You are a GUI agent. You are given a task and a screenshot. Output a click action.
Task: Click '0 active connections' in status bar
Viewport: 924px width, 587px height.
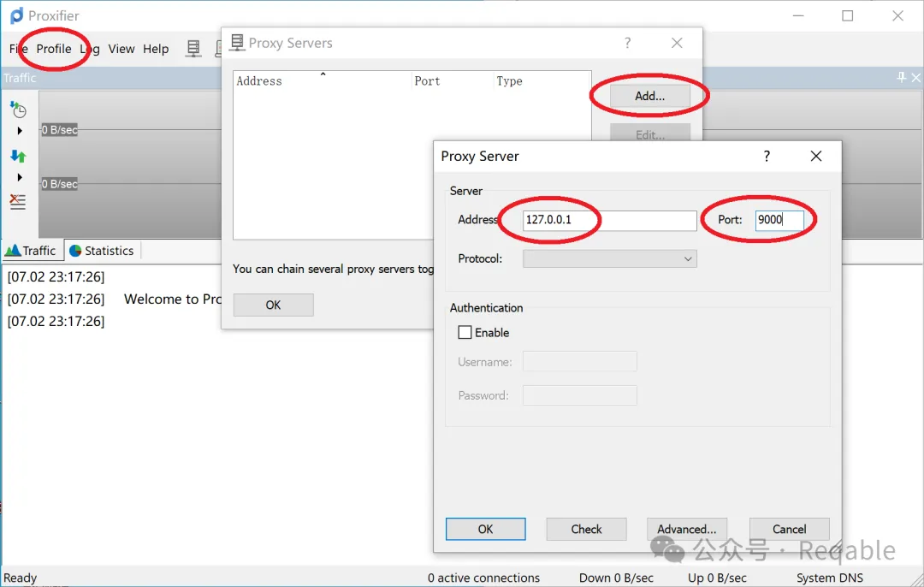coord(483,578)
